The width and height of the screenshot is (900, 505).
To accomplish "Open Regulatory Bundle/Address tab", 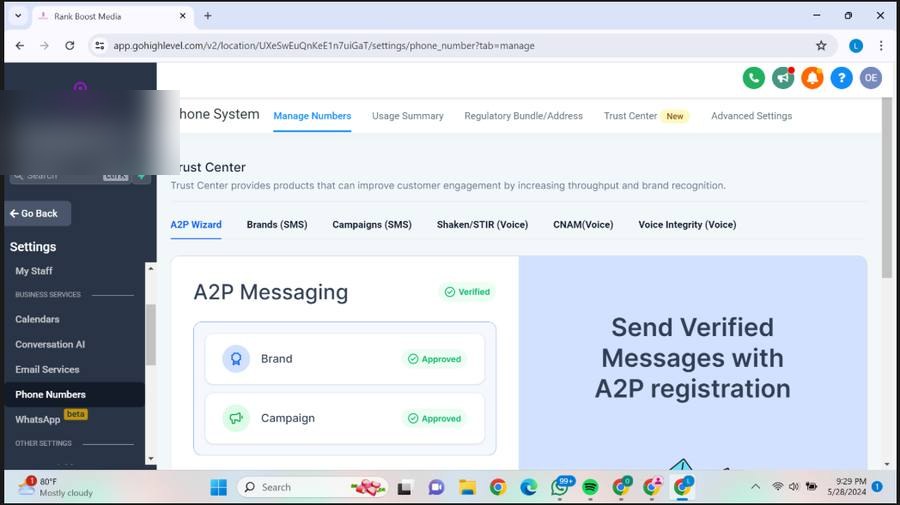I will (x=523, y=116).
